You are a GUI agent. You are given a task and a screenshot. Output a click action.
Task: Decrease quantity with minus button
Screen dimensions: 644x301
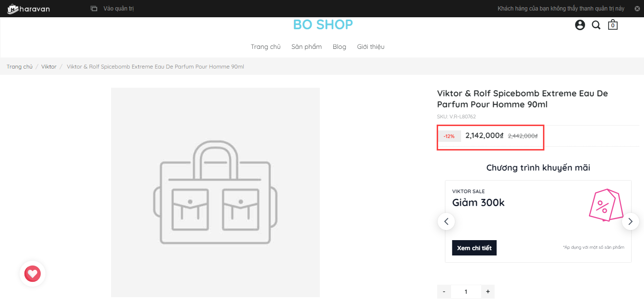pyautogui.click(x=444, y=291)
